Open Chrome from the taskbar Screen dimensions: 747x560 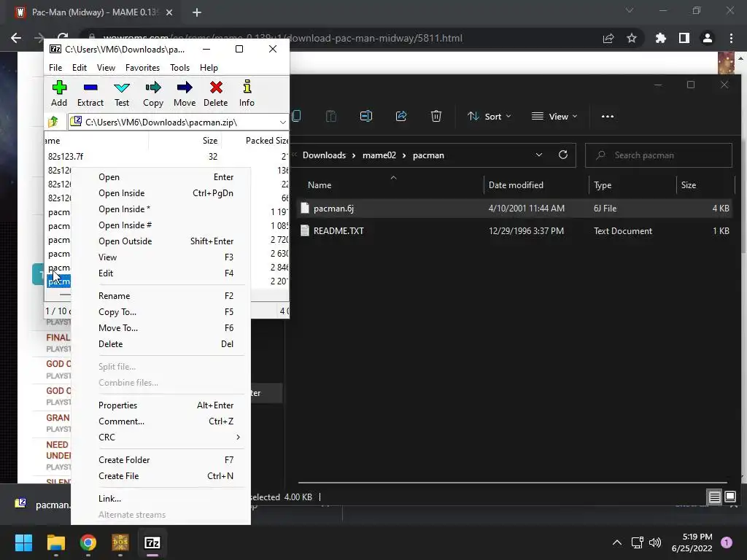88,542
